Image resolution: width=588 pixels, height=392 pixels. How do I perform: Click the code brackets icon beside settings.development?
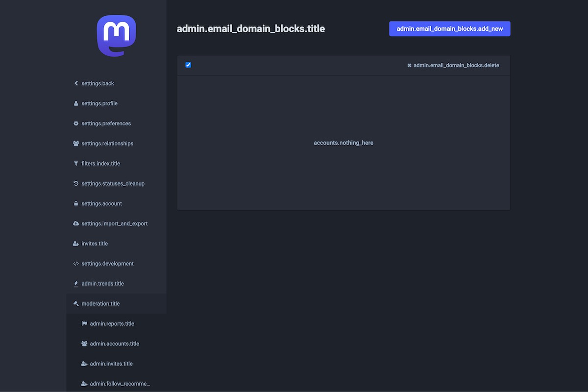pos(76,264)
